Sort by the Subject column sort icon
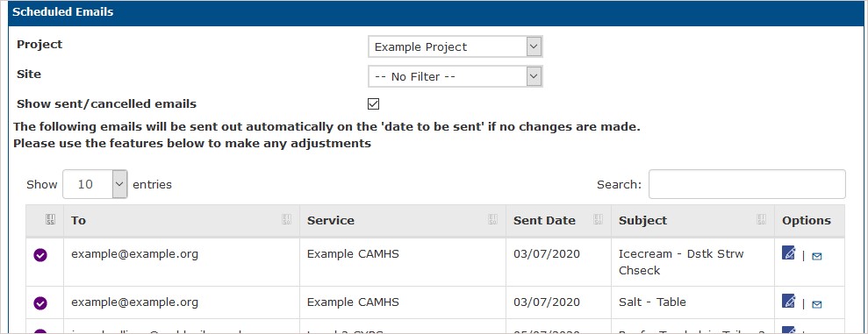 point(761,219)
